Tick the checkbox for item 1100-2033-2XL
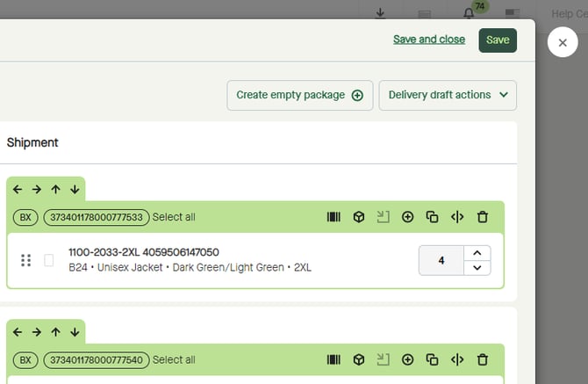The image size is (588, 384). point(49,260)
